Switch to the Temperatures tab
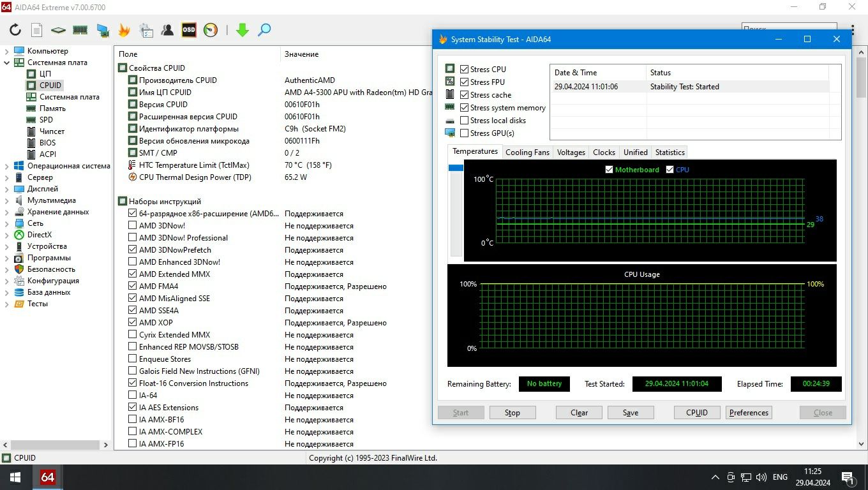The image size is (868, 490). point(475,151)
